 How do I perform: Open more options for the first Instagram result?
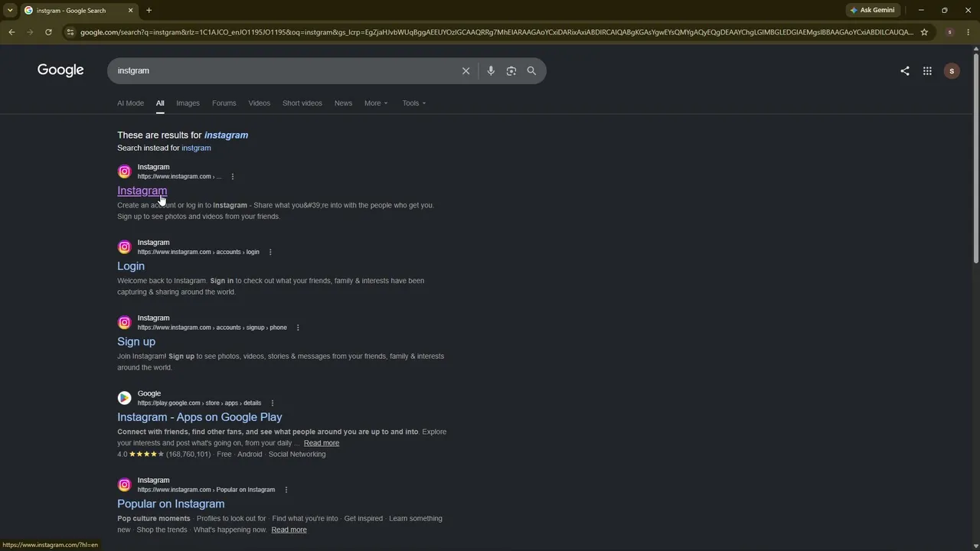233,177
